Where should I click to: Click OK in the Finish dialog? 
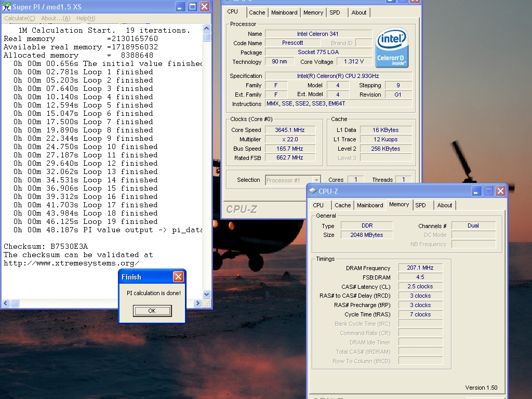[x=152, y=311]
